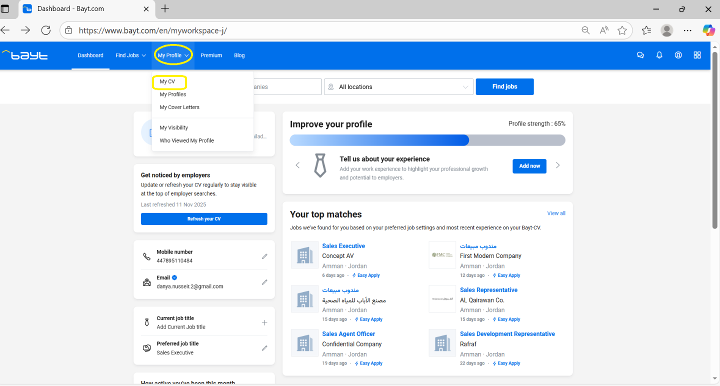
Task: Open the favorites list icon
Action: tap(647, 30)
